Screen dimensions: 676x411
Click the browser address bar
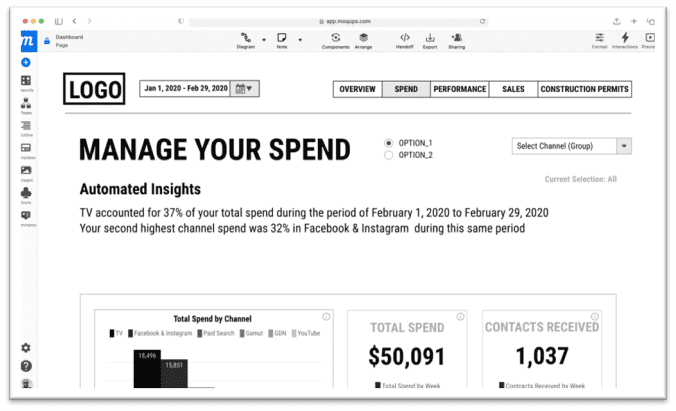point(337,20)
